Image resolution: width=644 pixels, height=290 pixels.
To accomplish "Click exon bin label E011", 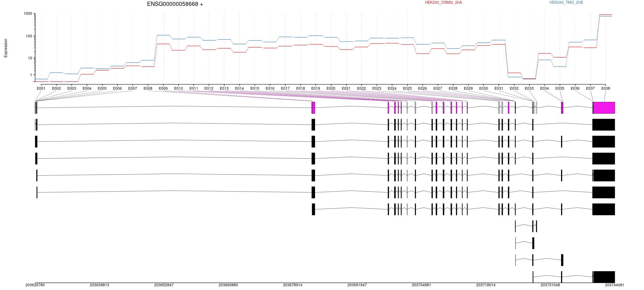I will point(194,88).
